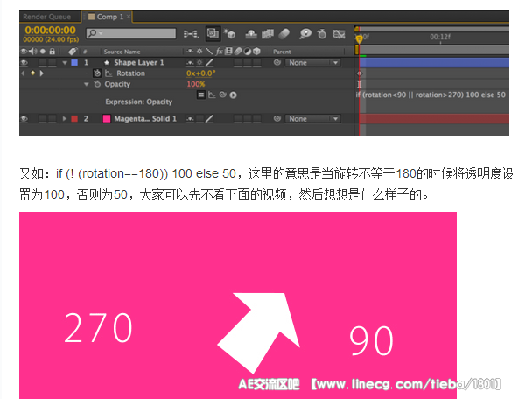The image size is (532, 399).
Task: Click the Parent column header
Action: (282, 52)
